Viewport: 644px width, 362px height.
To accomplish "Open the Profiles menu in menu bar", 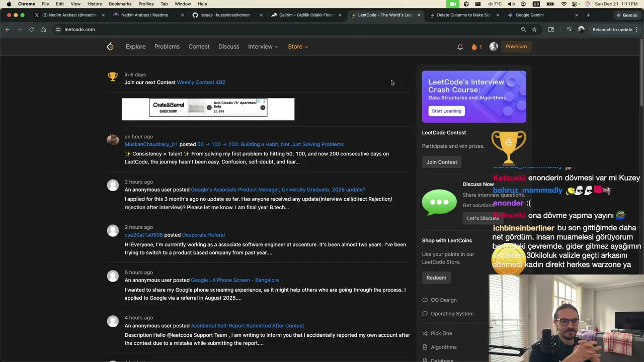I will click(x=146, y=4).
